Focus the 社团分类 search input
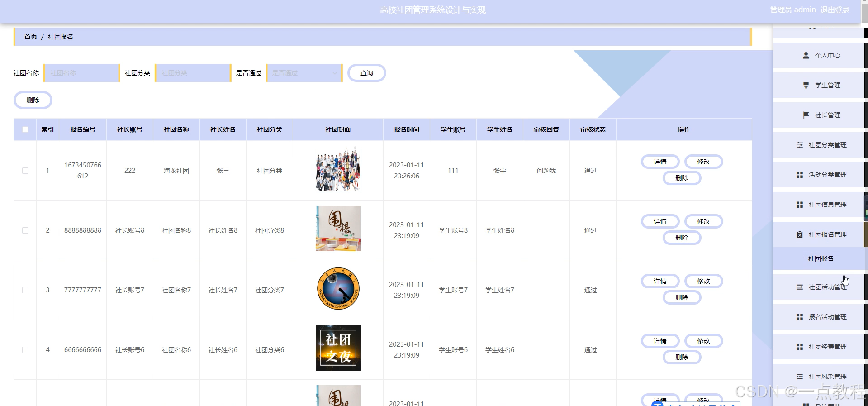This screenshot has height=406, width=868. (193, 73)
